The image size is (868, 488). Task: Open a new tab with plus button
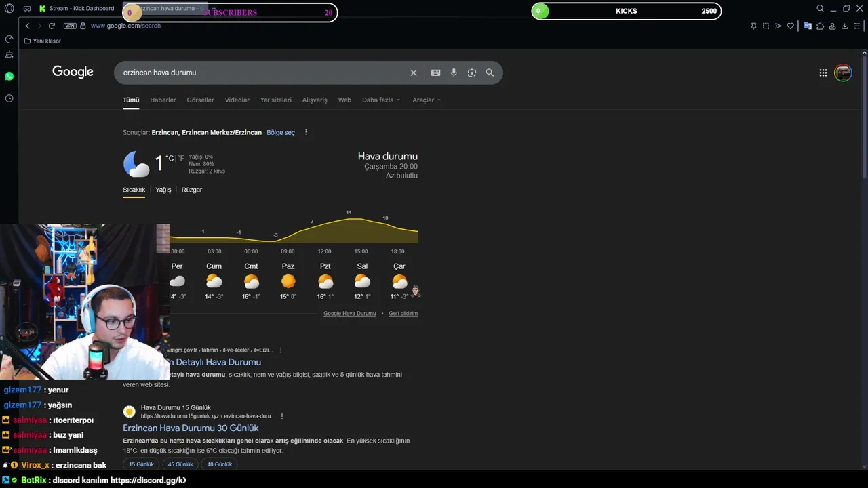(x=214, y=9)
